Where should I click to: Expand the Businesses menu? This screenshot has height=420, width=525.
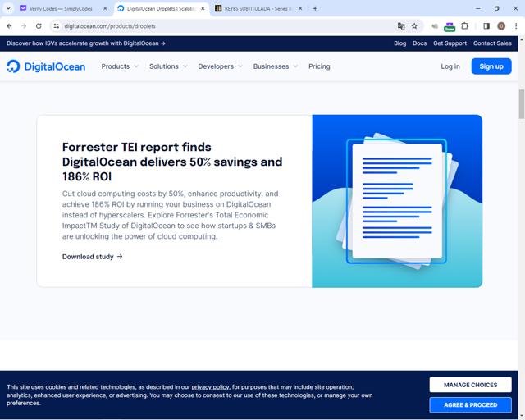click(x=276, y=66)
